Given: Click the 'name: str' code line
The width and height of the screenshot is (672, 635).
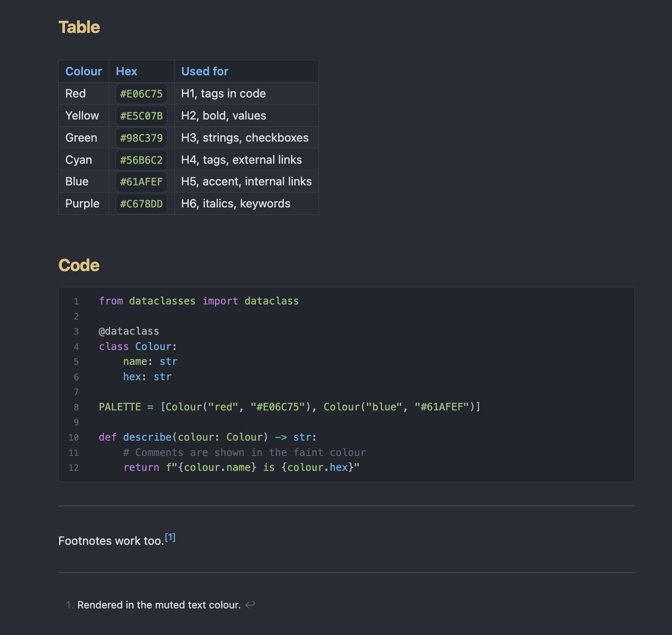Looking at the screenshot, I should [150, 361].
